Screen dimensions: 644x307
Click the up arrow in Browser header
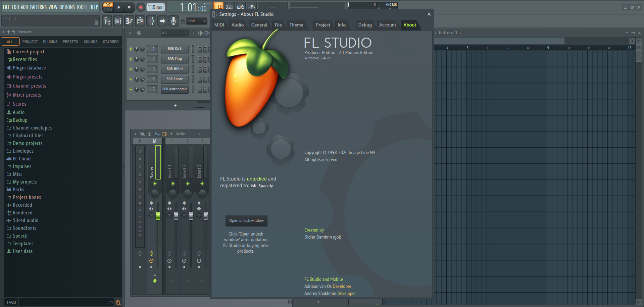tap(8, 32)
